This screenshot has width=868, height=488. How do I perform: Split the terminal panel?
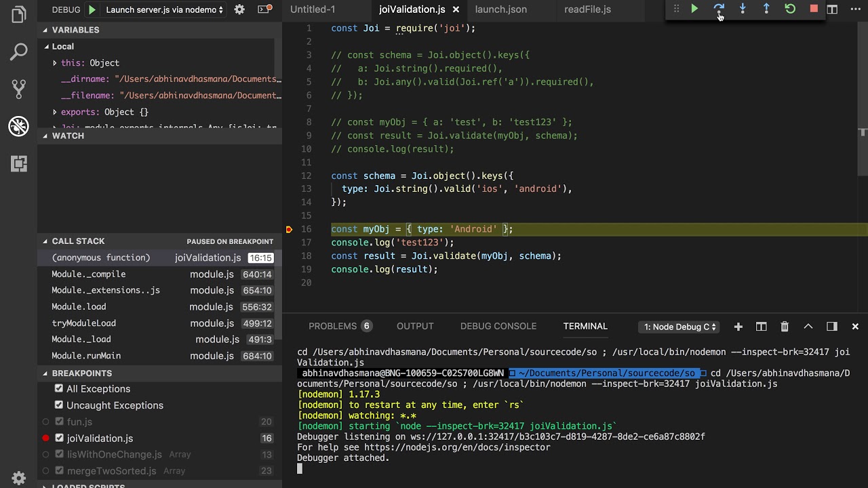click(x=761, y=327)
